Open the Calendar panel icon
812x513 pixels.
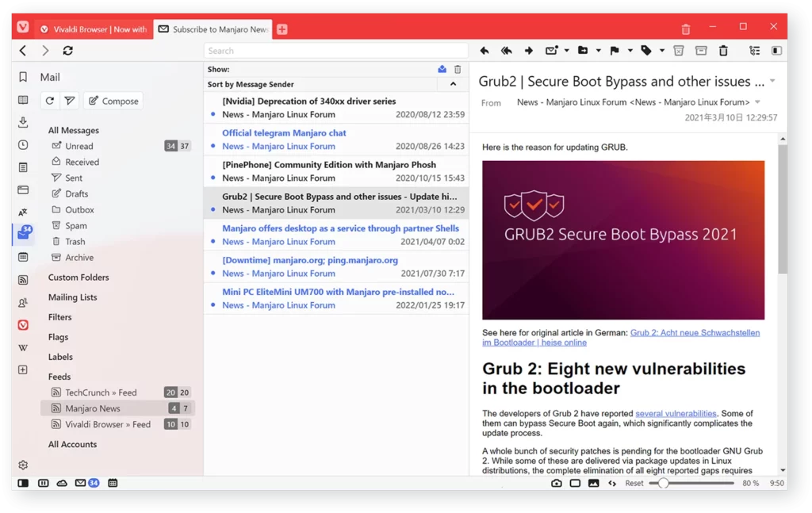click(23, 257)
